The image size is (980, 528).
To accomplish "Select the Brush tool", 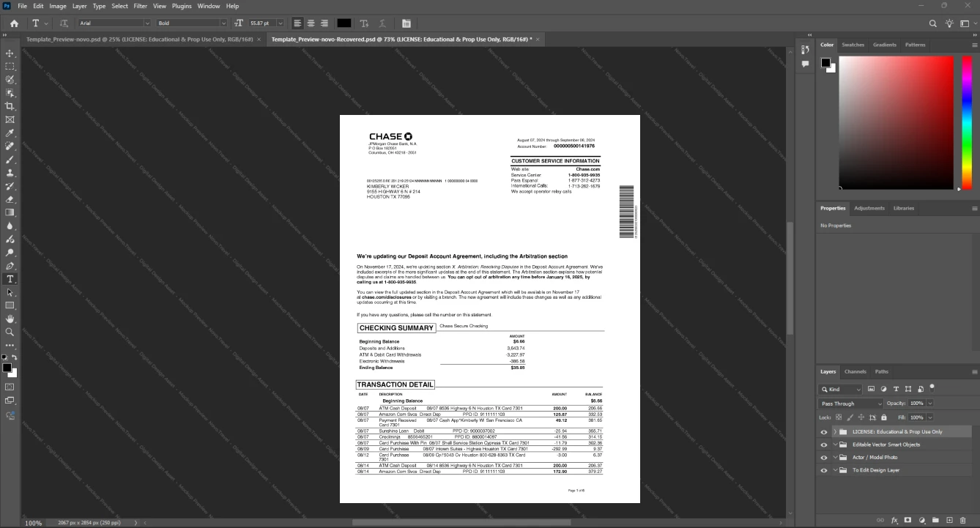I will (x=10, y=160).
